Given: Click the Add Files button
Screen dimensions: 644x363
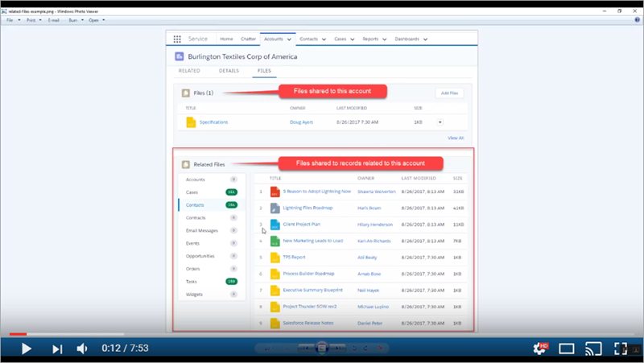Looking at the screenshot, I should point(449,93).
